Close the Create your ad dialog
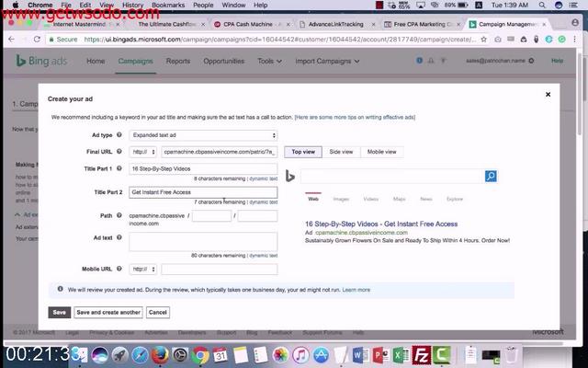Viewport: 588px width, 368px height. click(x=548, y=94)
